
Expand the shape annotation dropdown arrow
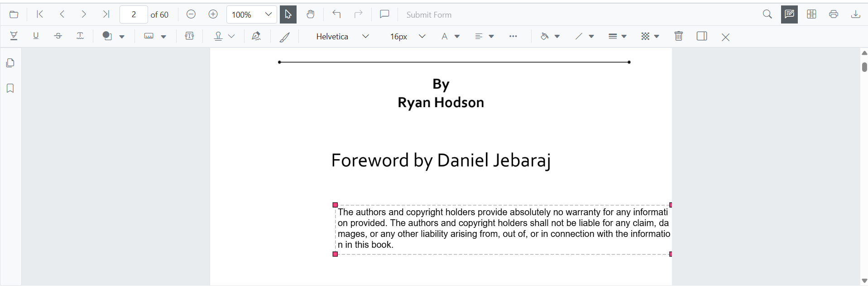tap(122, 37)
